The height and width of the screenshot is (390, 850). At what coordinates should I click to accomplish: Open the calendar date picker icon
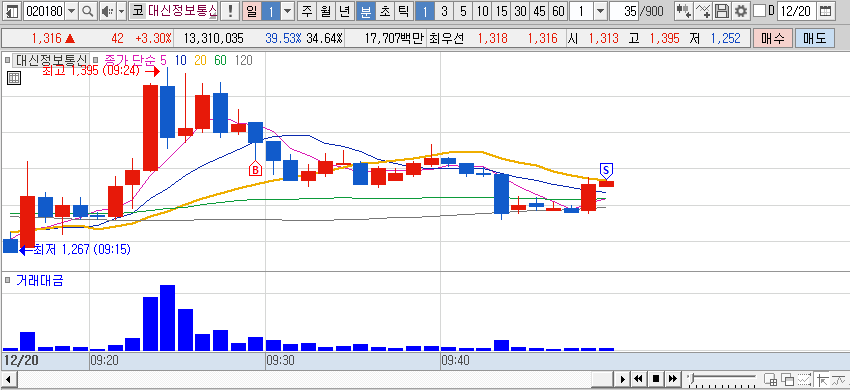(x=825, y=10)
